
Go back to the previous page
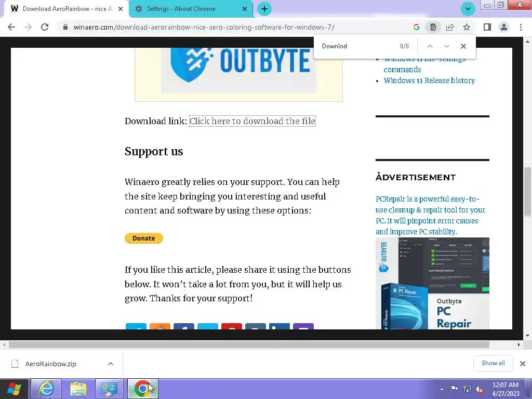pyautogui.click(x=11, y=27)
